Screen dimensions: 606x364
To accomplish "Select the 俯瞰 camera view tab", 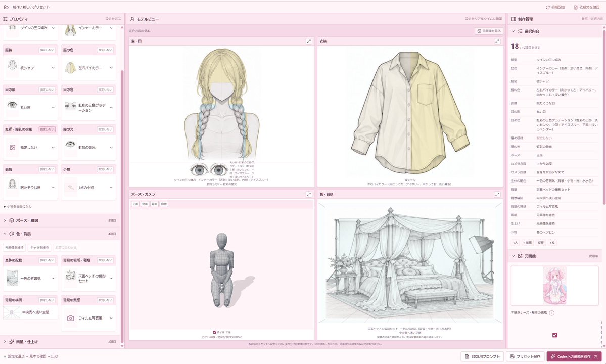I will point(164,204).
